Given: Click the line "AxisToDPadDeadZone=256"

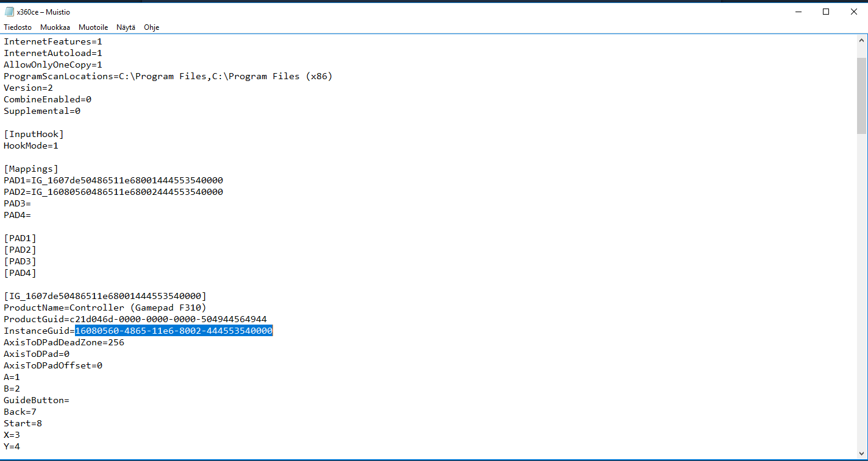Looking at the screenshot, I should pos(64,342).
